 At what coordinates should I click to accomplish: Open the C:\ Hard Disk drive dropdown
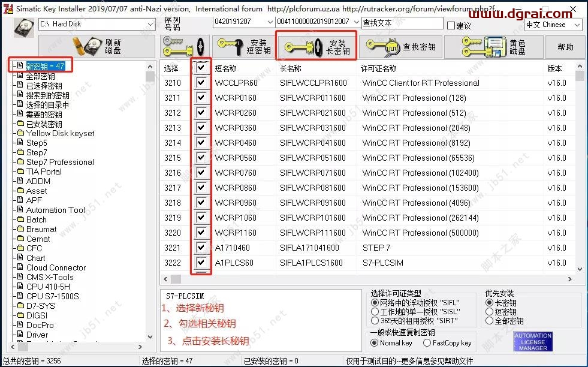pos(150,24)
